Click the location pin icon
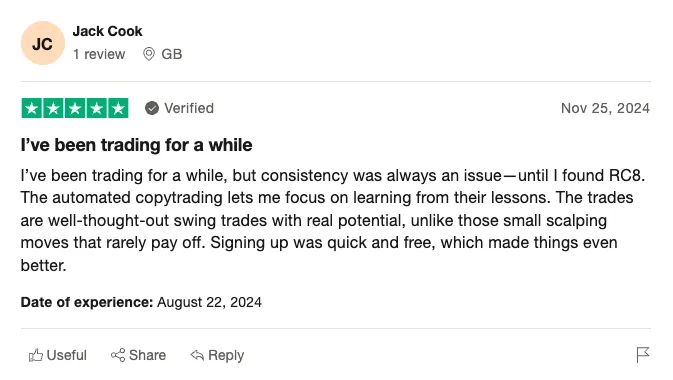673x380 pixels. pos(149,54)
